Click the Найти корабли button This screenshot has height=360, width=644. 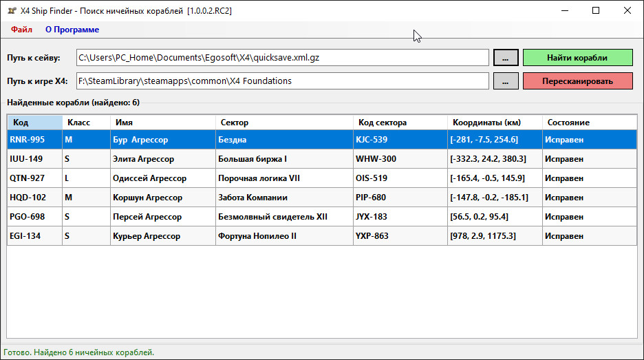click(577, 58)
